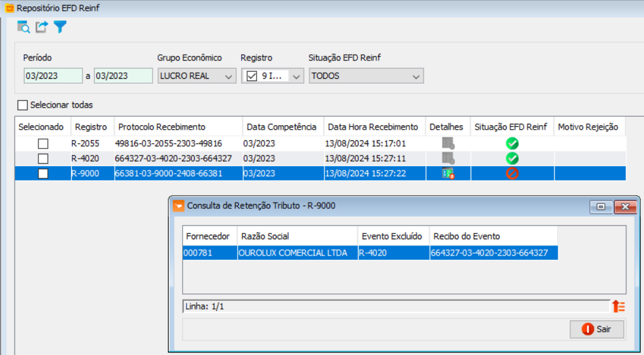Click the search/consult toolbar icon
The image size is (644, 355).
pos(24,27)
